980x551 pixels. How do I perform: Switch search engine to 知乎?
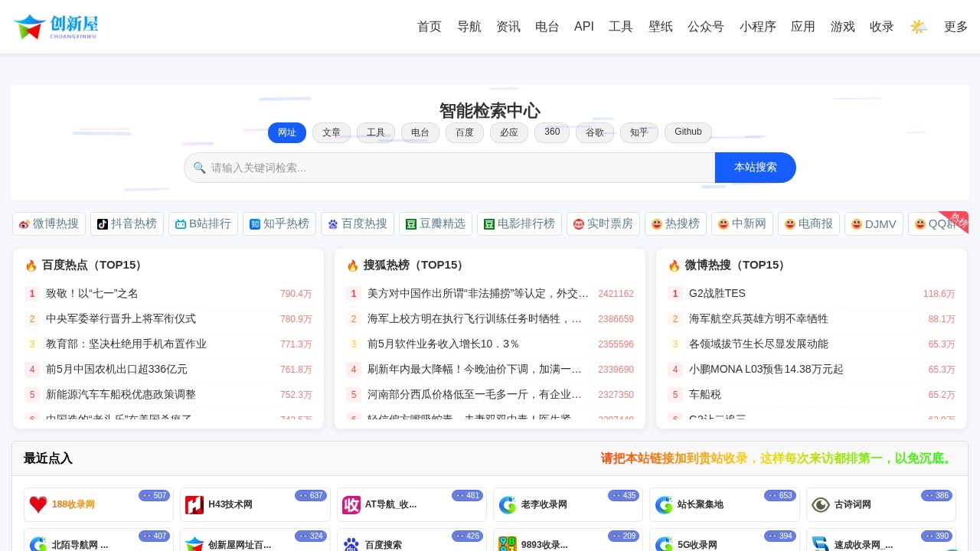pos(639,132)
